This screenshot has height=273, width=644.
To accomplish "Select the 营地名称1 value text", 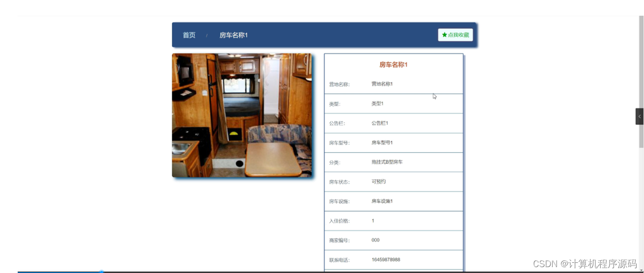I will coord(382,84).
